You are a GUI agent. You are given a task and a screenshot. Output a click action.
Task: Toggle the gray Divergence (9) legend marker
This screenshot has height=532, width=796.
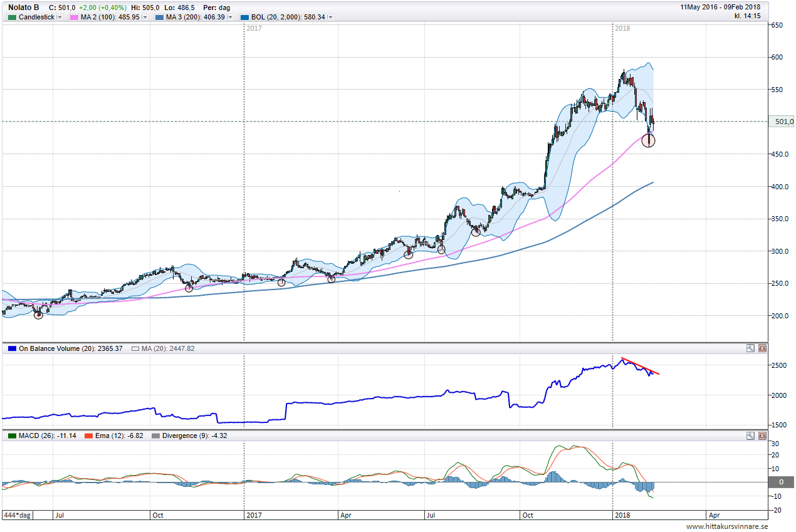pyautogui.click(x=156, y=436)
